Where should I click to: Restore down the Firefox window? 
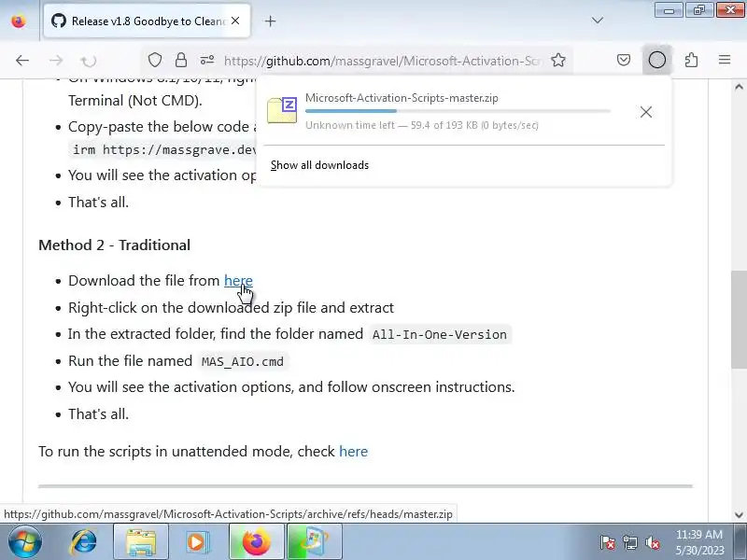point(699,9)
